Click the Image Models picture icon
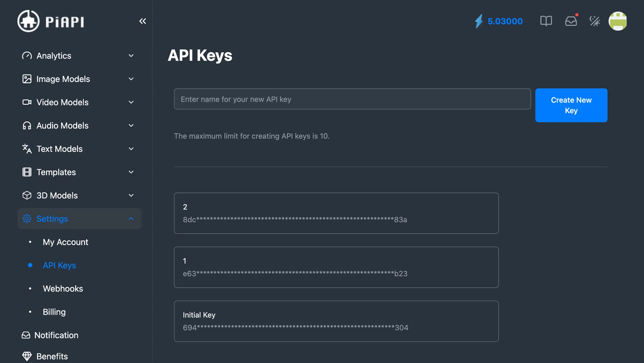Image resolution: width=644 pixels, height=363 pixels. click(x=27, y=79)
